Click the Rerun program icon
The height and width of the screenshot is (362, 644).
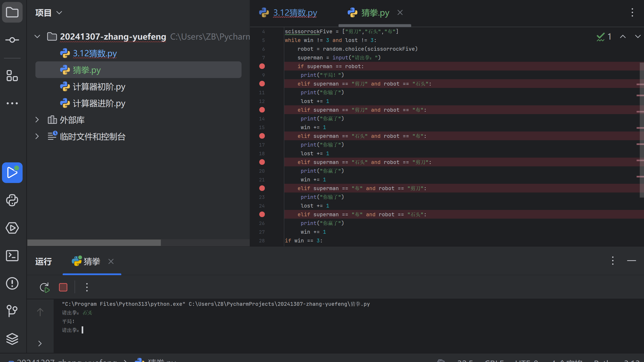(x=45, y=287)
